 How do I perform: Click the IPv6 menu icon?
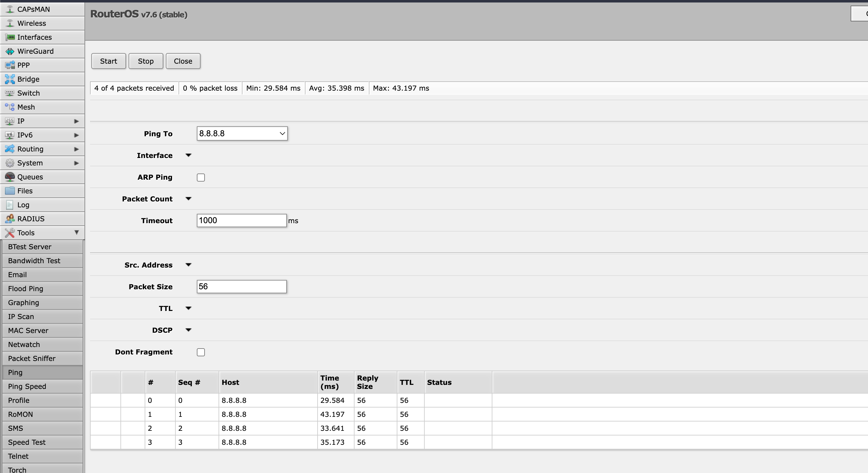tap(10, 135)
